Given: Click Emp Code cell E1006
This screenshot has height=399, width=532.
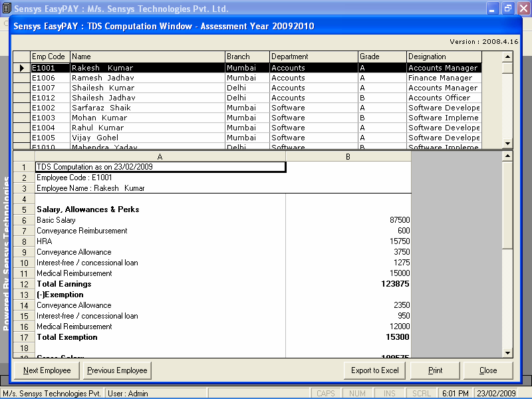Looking at the screenshot, I should pos(50,78).
